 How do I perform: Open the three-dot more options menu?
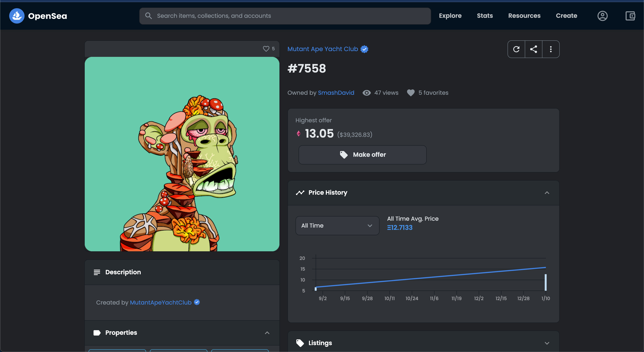550,49
